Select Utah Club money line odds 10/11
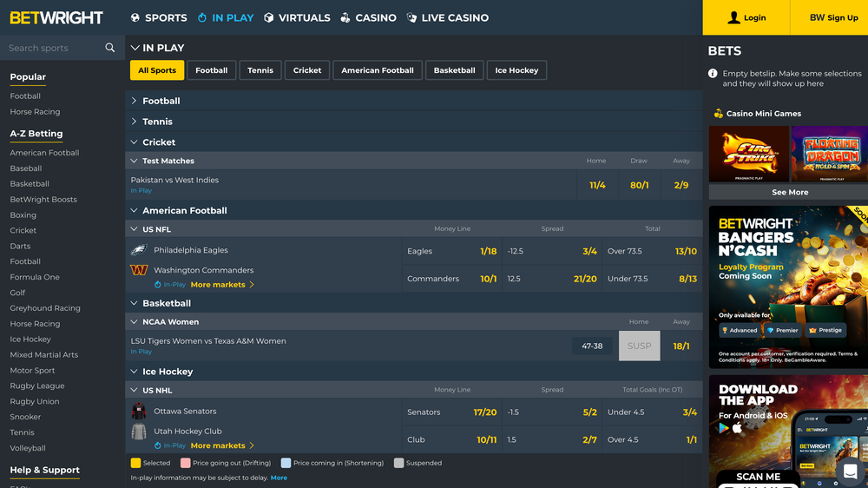Screen dimensions: 868x488 (x=451, y=440)
